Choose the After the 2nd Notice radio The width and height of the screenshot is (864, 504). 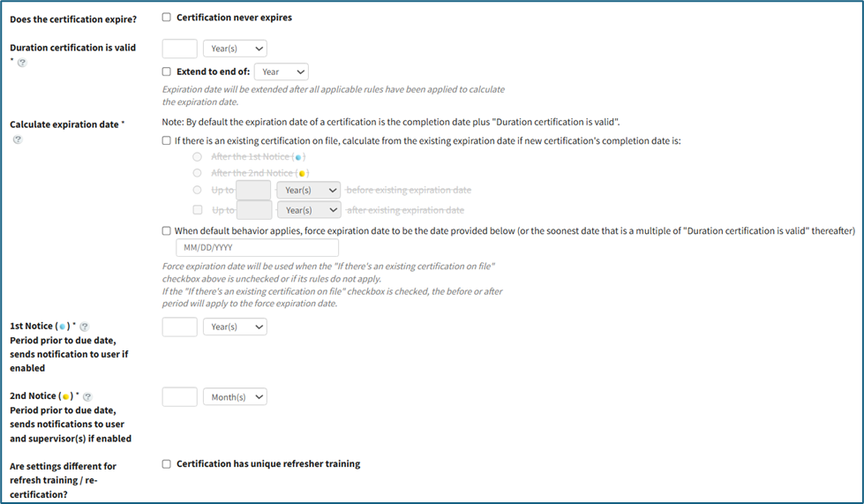(197, 173)
